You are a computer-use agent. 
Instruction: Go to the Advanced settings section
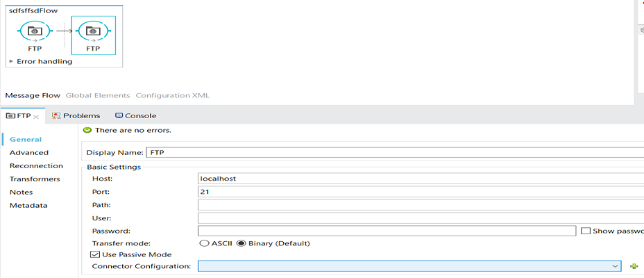click(29, 152)
